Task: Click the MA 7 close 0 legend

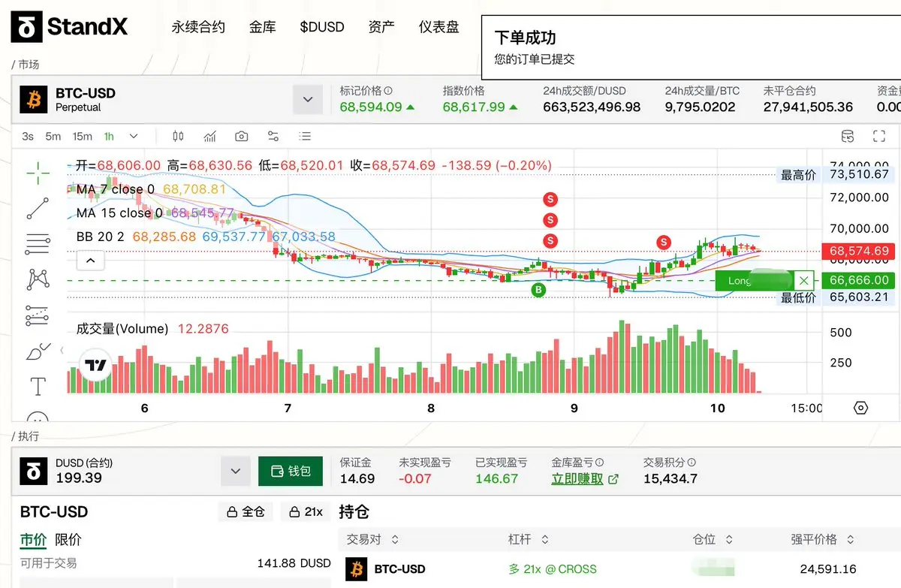Action: [x=115, y=189]
